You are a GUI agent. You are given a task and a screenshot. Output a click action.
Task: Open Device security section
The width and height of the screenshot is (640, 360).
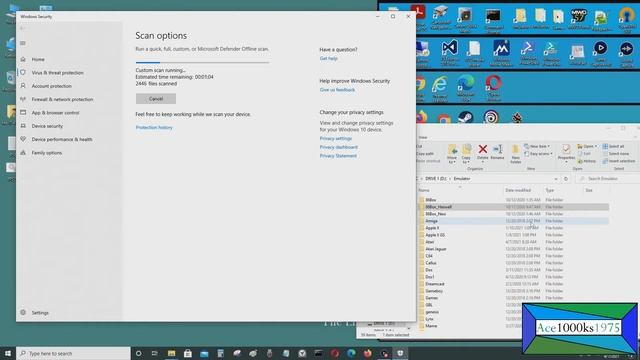point(47,126)
